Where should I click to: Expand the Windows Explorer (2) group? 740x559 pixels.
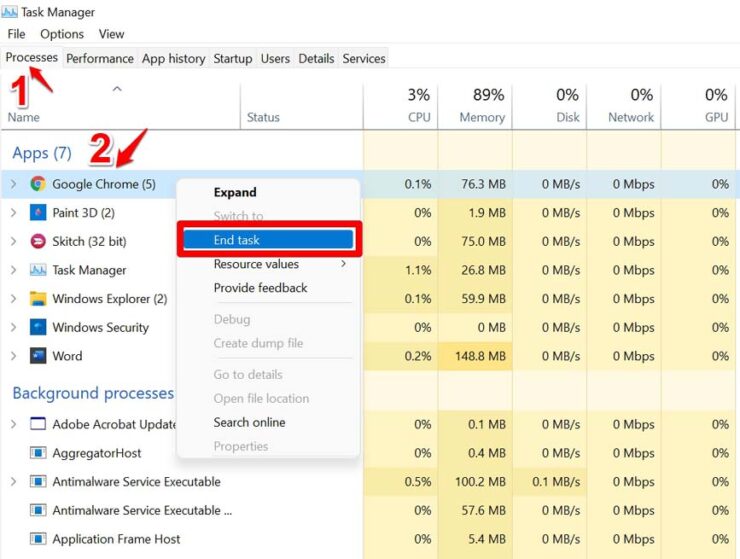(13, 299)
